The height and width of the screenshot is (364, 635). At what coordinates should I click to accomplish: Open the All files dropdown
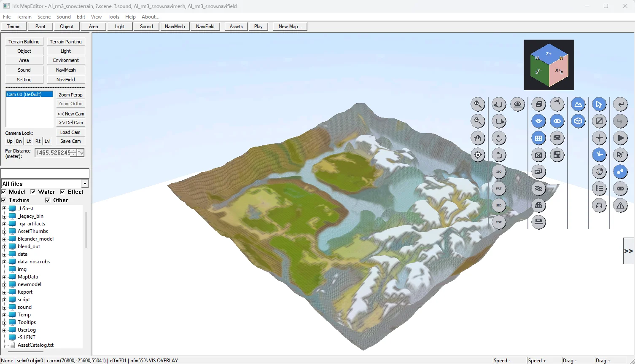point(85,184)
